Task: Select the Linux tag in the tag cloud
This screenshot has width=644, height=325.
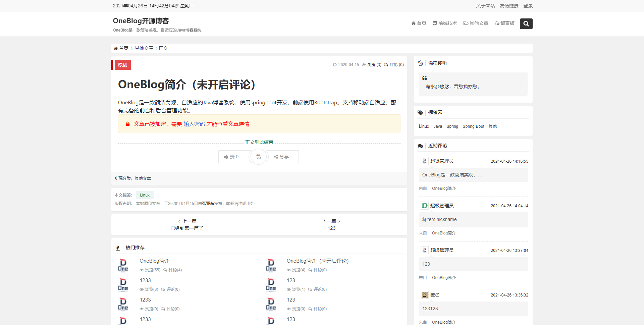Action: point(424,126)
